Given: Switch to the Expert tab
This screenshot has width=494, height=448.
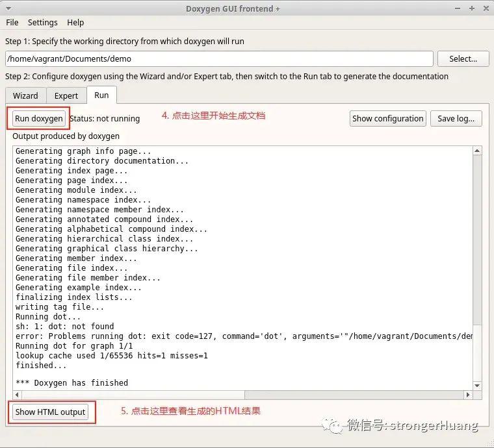Looking at the screenshot, I should point(66,95).
